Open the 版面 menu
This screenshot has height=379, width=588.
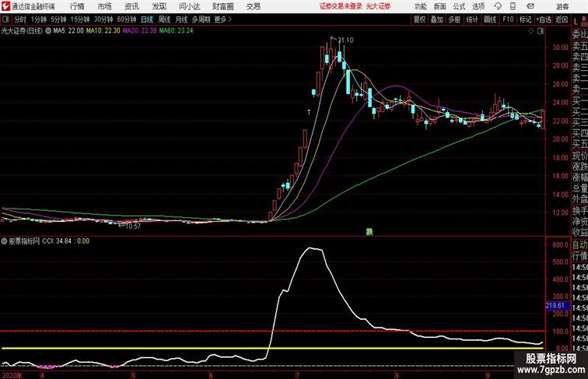click(x=440, y=6)
